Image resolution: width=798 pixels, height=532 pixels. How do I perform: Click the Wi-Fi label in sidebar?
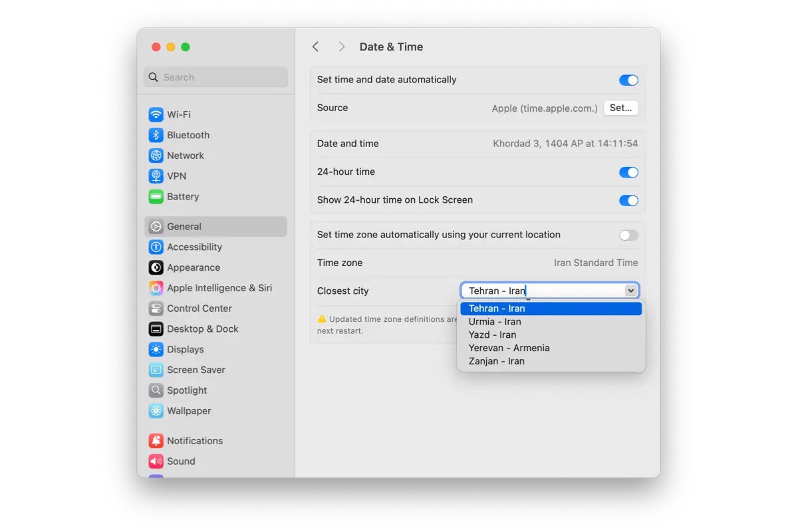[179, 114]
